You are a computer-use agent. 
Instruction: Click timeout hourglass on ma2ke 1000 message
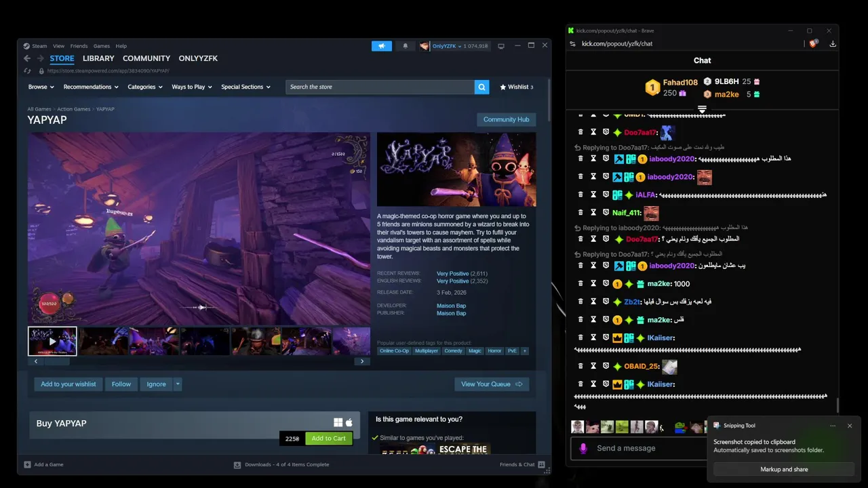click(593, 283)
